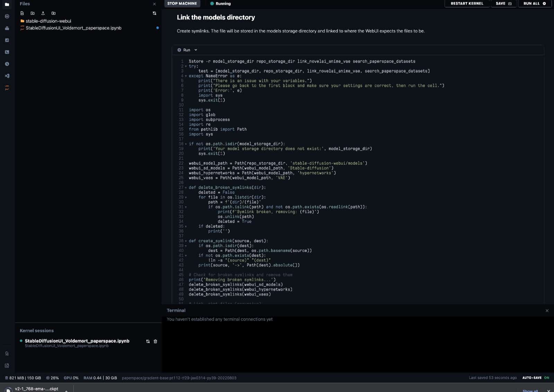Close the Terminal panel
Viewport: 554px width, 392px height.
(547, 311)
